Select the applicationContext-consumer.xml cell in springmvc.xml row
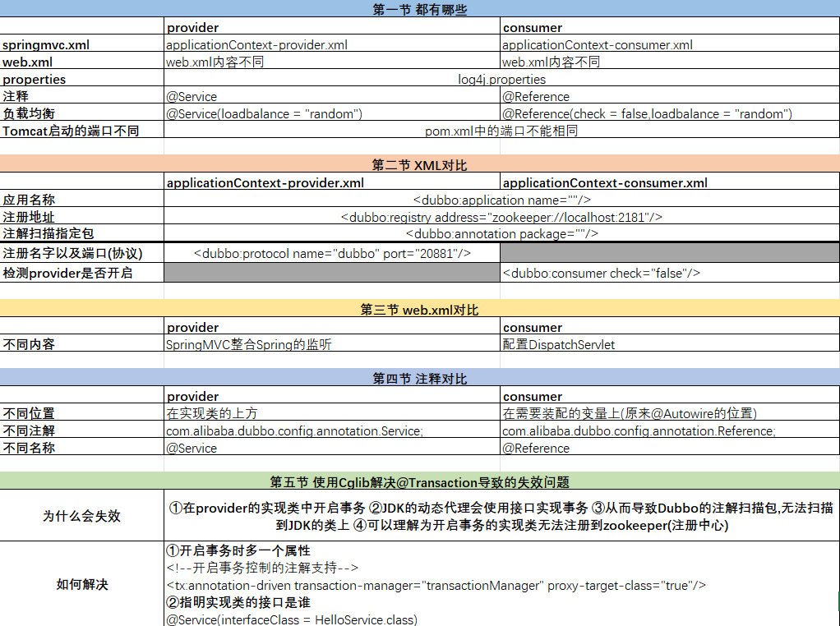Screen dimensions: 840x626 click(597, 45)
